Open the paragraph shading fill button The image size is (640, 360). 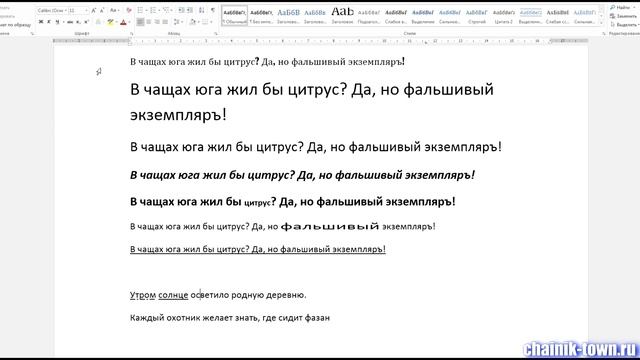click(193, 22)
